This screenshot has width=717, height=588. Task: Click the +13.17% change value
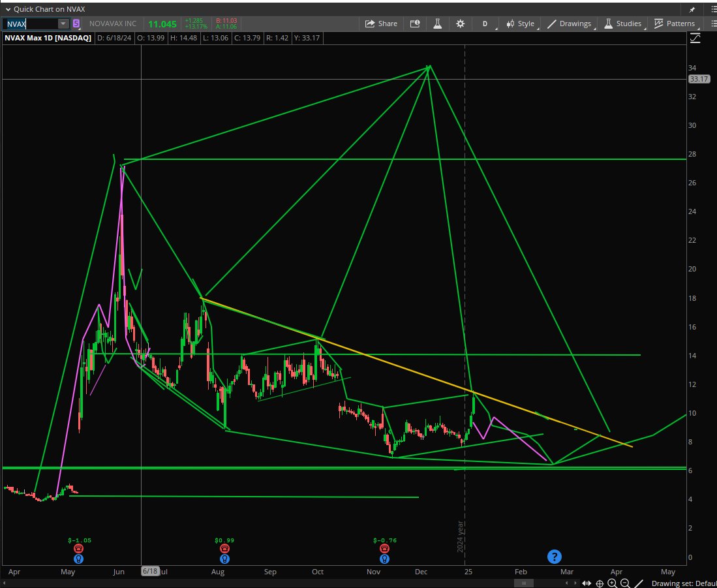click(196, 27)
